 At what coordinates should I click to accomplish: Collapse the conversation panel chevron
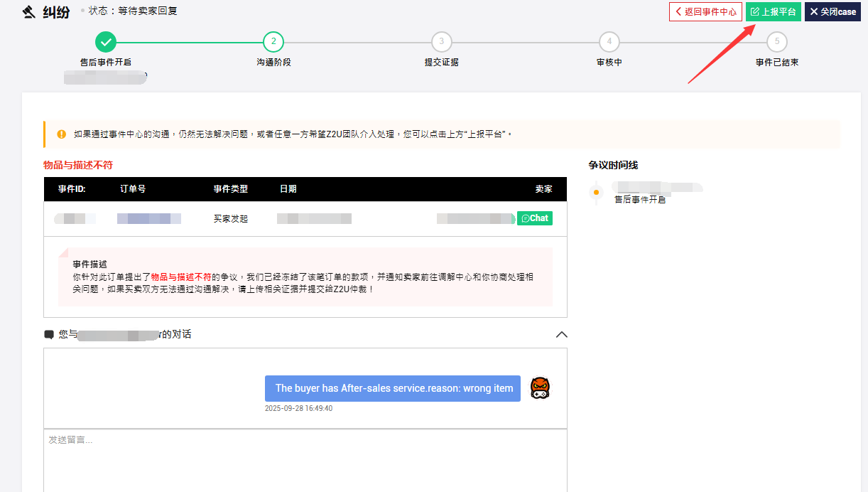coord(561,334)
